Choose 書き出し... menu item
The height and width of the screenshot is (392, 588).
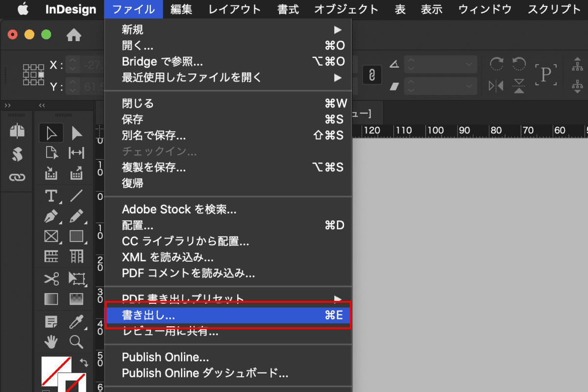click(228, 316)
